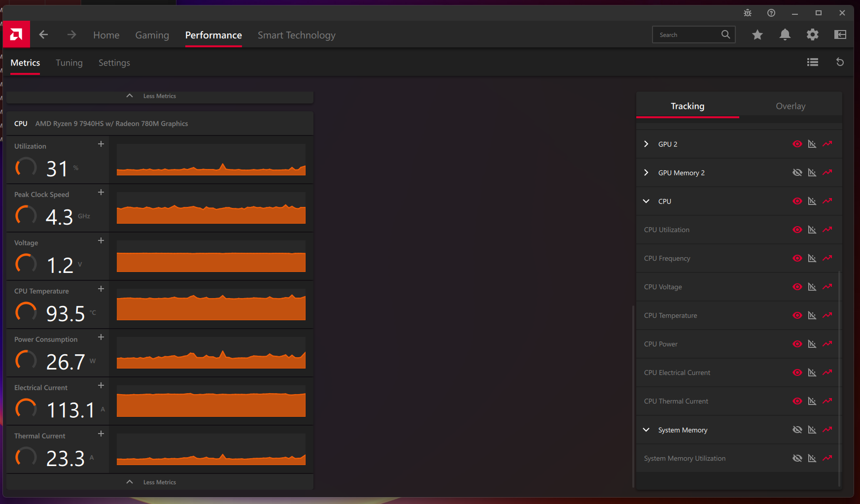
Task: Hide CPU Thermal Current eye icon
Action: click(x=797, y=401)
